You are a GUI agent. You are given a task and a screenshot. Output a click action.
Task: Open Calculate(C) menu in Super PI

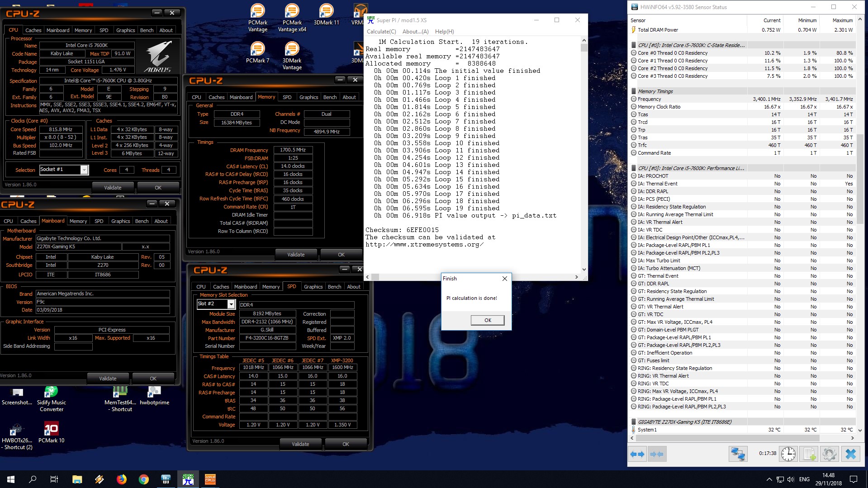coord(381,32)
